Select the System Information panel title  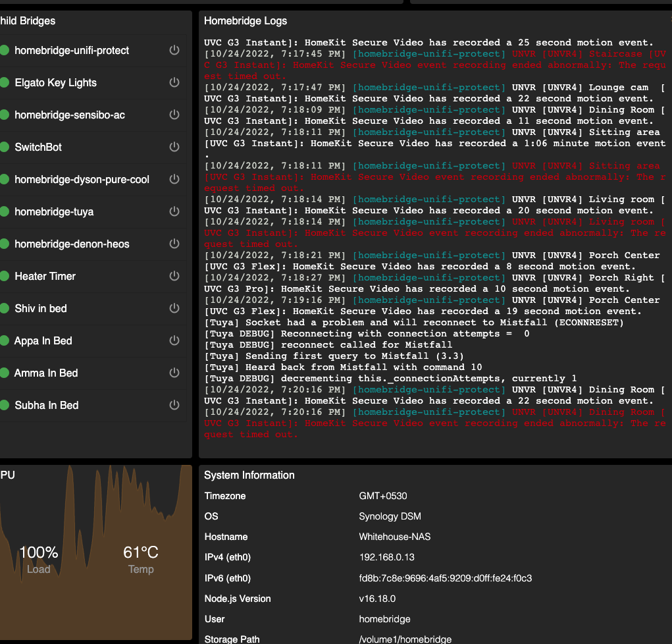pos(249,475)
